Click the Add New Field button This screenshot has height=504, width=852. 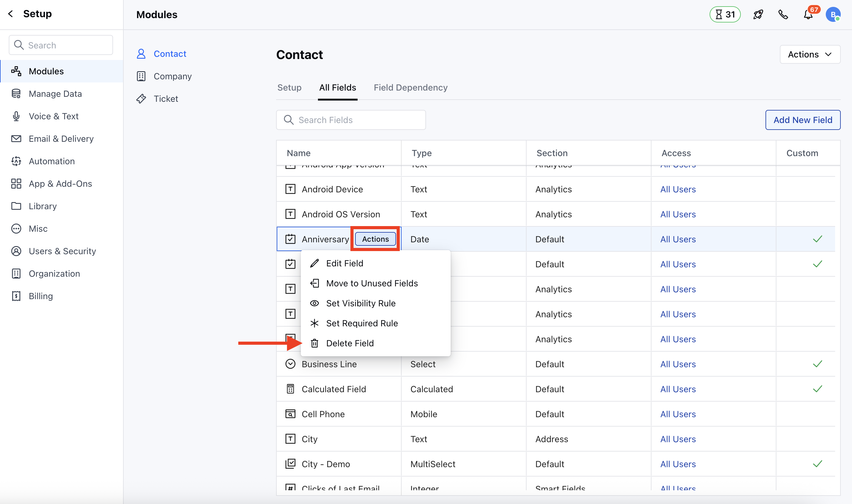802,120
